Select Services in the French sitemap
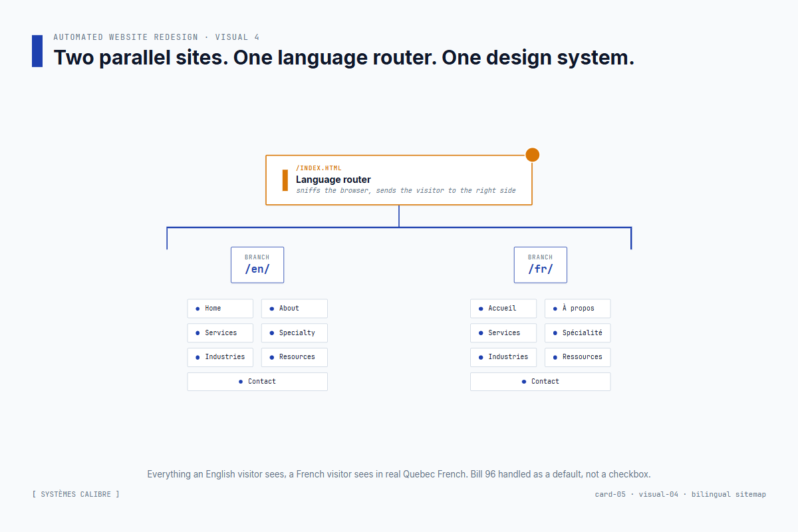The height and width of the screenshot is (532, 798). coord(503,332)
